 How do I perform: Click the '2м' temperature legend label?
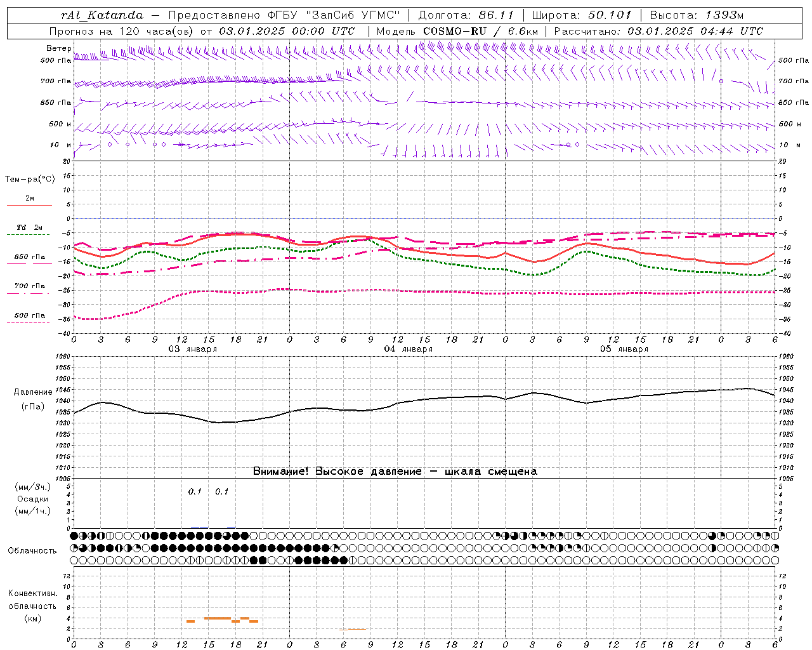pyautogui.click(x=30, y=198)
